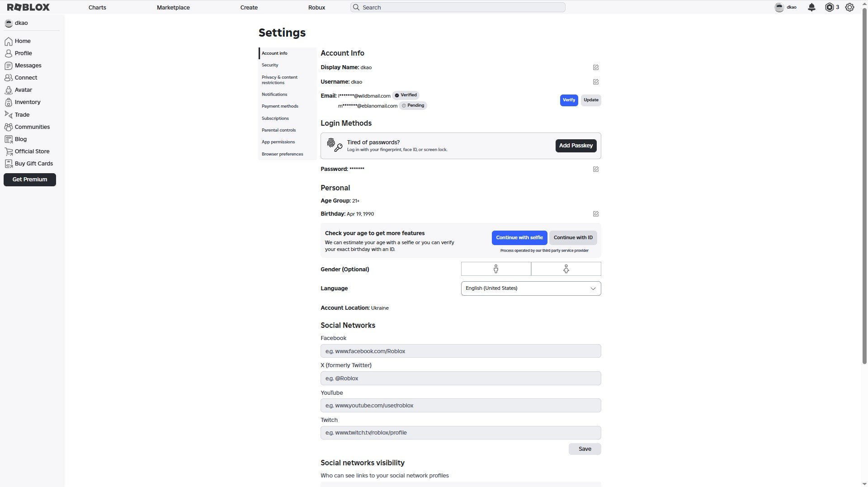Edit the Display Name with pencil icon
The image size is (868, 487).
pyautogui.click(x=596, y=67)
